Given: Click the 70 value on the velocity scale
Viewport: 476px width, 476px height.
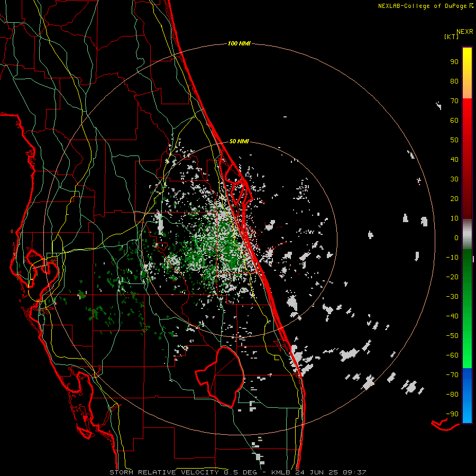Looking at the screenshot, I should pos(454,101).
